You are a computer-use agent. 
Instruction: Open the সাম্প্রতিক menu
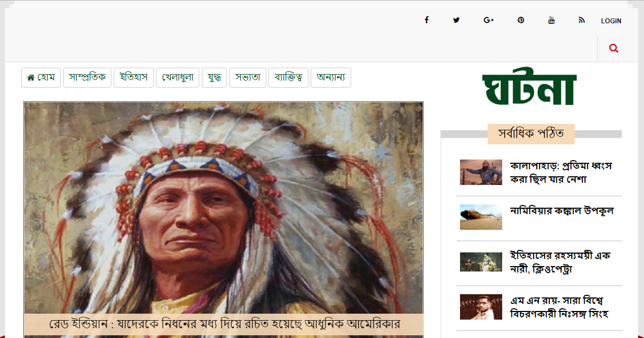pyautogui.click(x=87, y=77)
